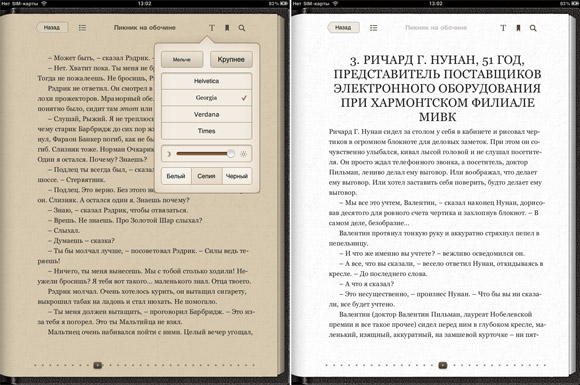Tap bookmark icon in left page toolbar
This screenshot has width=580, height=385.
[x=227, y=28]
